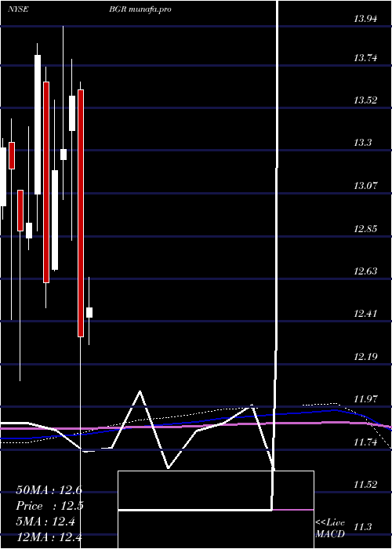This screenshot has width=392, height=549.
Task: Select the 13.52 price axis label
Action: 365,101
